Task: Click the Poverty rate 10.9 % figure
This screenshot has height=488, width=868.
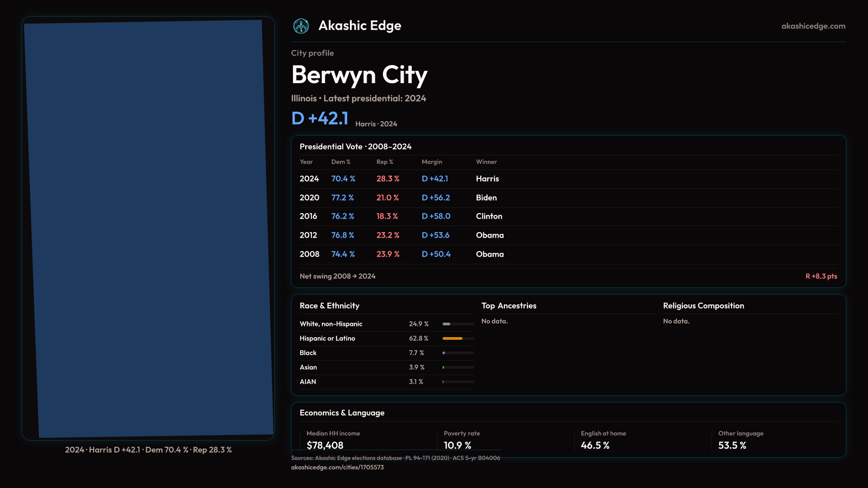Action: coord(457,446)
